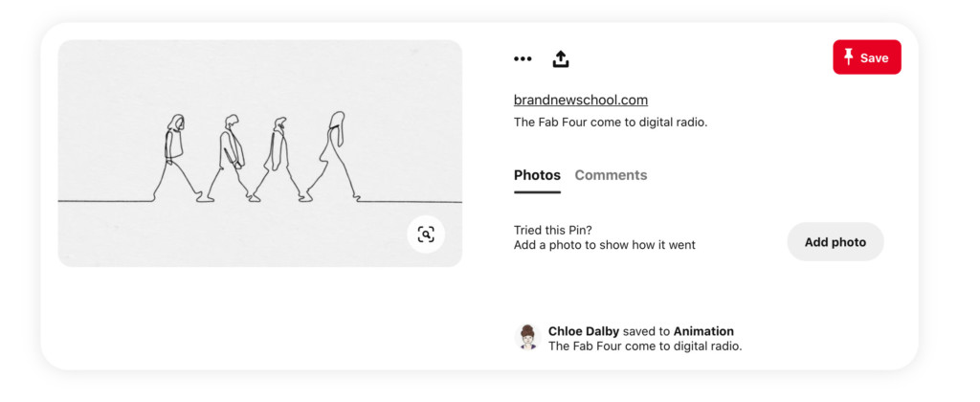Open the three-dot more options menu
Viewport: 980px width, 402px height.
(x=523, y=58)
